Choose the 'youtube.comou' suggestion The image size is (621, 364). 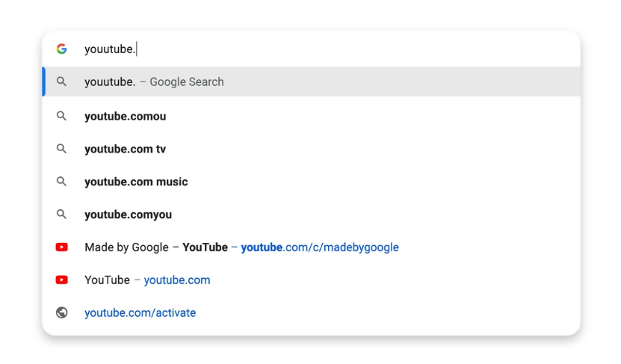coord(311,116)
